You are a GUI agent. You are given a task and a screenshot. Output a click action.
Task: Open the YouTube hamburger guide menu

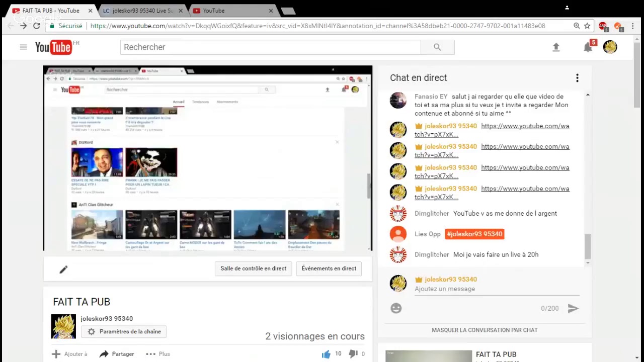coord(23,47)
